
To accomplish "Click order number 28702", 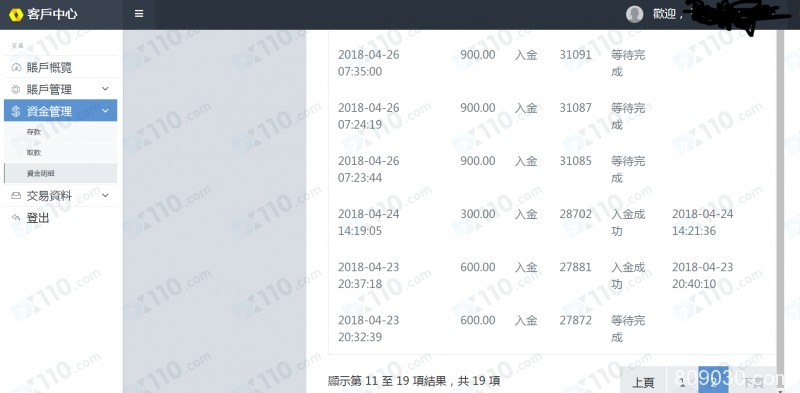I will click(576, 214).
